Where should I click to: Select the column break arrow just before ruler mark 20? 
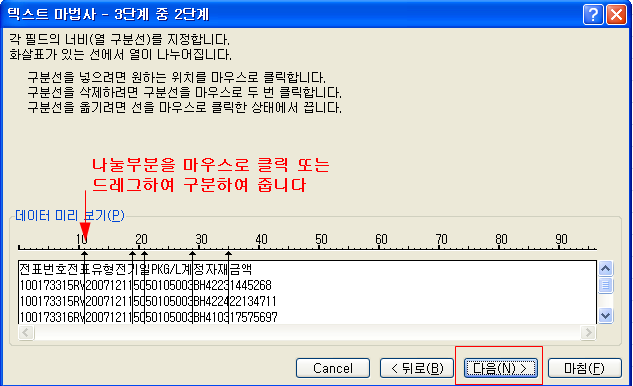(132, 255)
